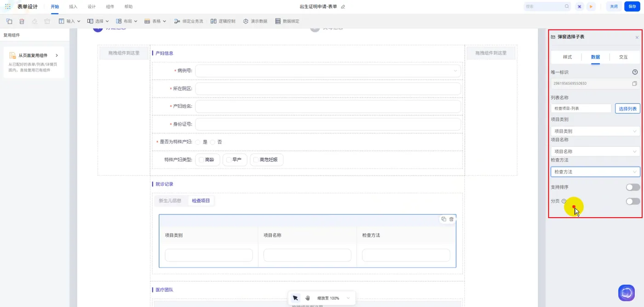Click the input under 检查方法 column

(x=406, y=255)
